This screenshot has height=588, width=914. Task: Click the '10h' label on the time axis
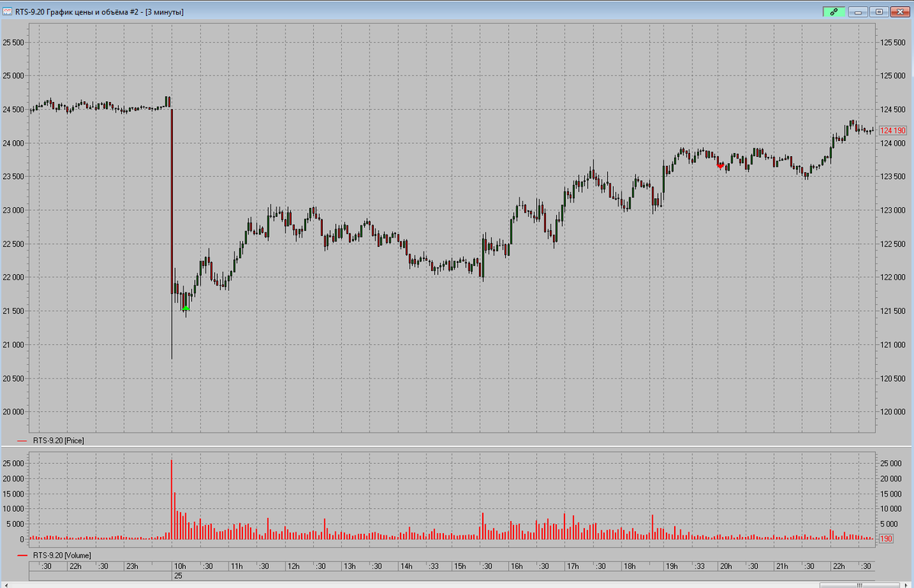tap(180, 566)
